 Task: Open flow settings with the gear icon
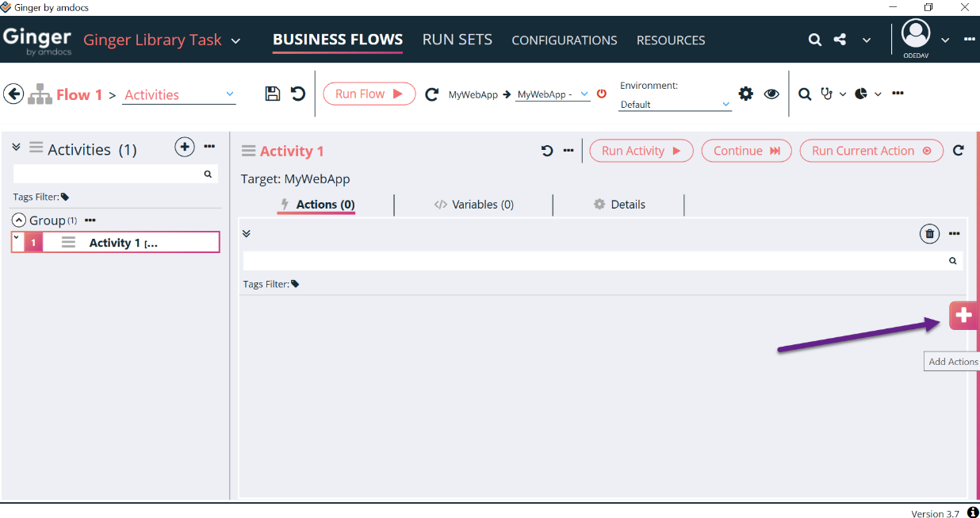point(746,94)
